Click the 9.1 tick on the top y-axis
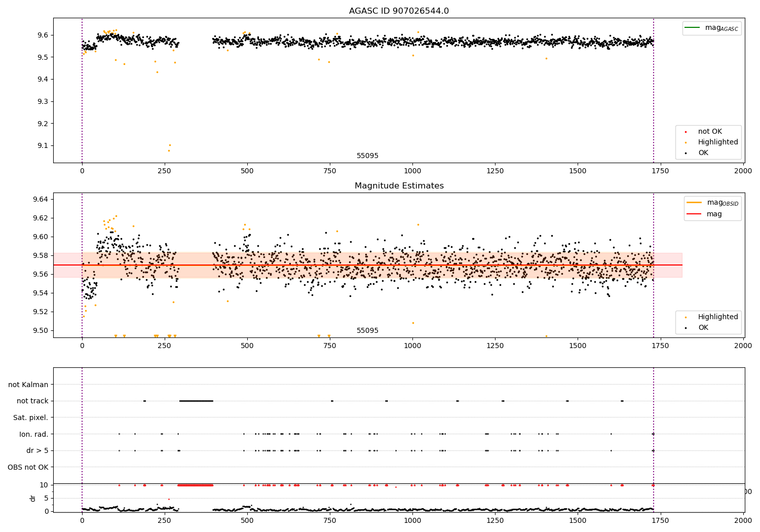 point(43,146)
